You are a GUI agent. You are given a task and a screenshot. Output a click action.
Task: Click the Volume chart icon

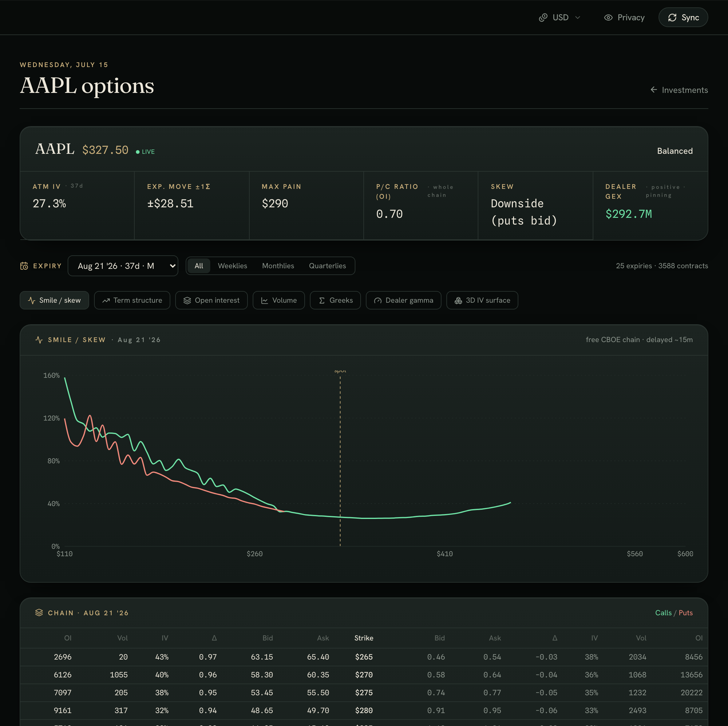click(x=264, y=300)
